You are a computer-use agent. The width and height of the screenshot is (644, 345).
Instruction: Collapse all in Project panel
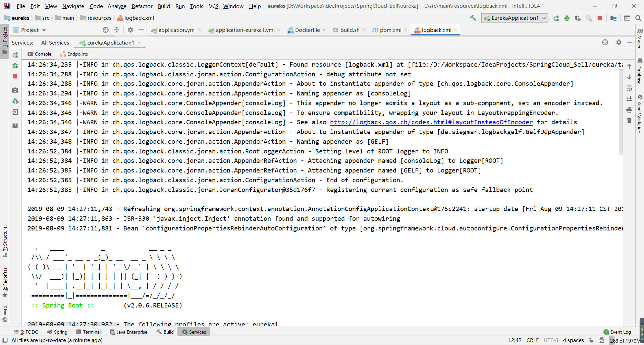117,30
